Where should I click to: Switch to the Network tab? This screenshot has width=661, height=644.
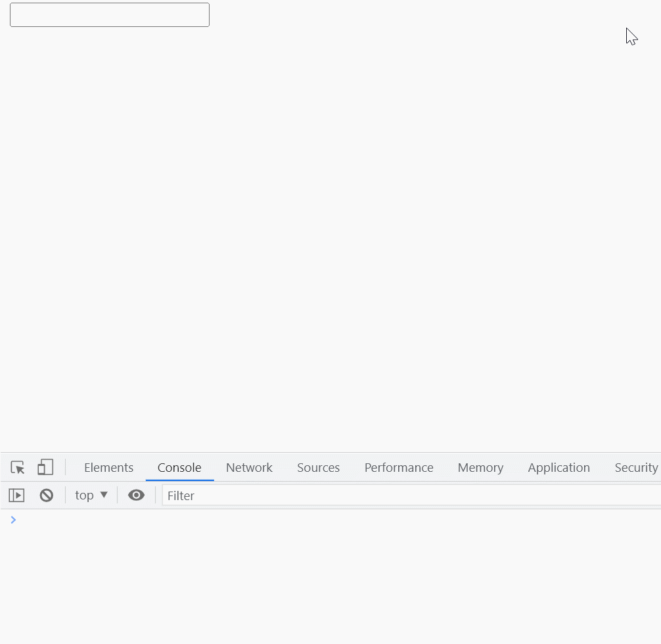249,467
